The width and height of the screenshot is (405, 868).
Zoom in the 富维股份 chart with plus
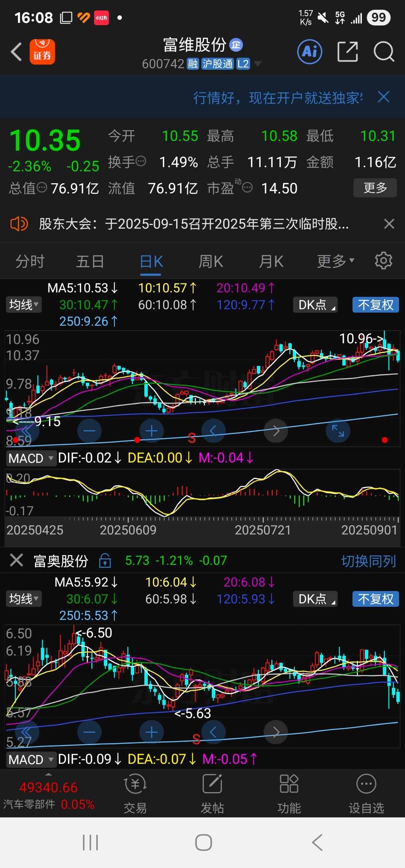point(151,431)
